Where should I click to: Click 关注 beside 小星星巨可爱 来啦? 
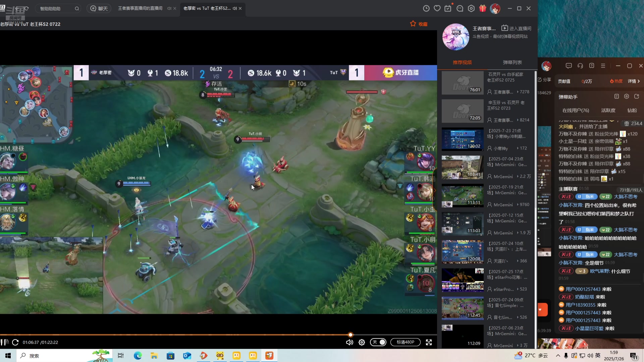[x=566, y=328]
